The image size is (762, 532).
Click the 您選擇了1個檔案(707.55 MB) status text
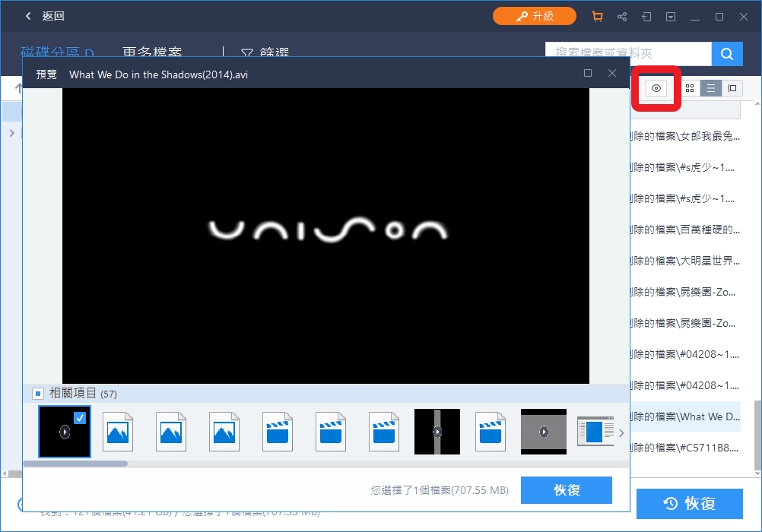440,490
